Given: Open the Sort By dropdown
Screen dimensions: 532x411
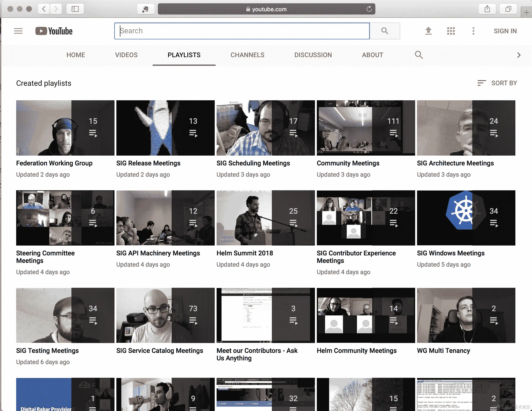Looking at the screenshot, I should [497, 83].
